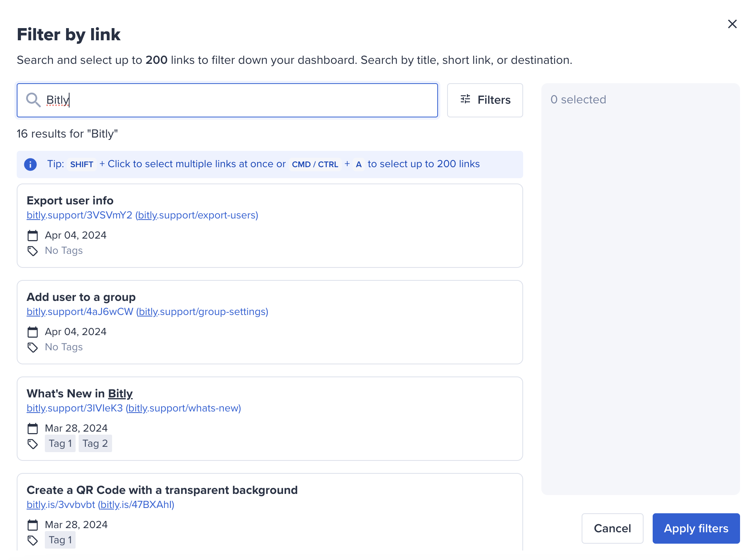Click tag icon on Create a QR Code card

33,540
